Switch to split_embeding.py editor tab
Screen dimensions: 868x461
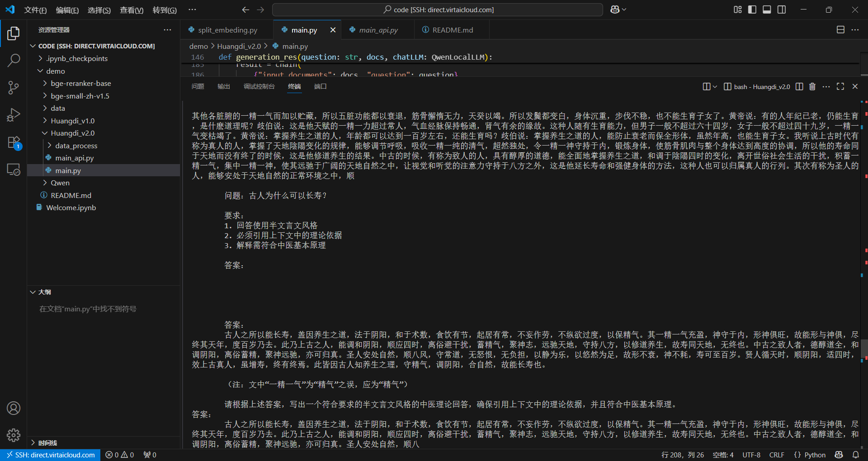coord(227,30)
